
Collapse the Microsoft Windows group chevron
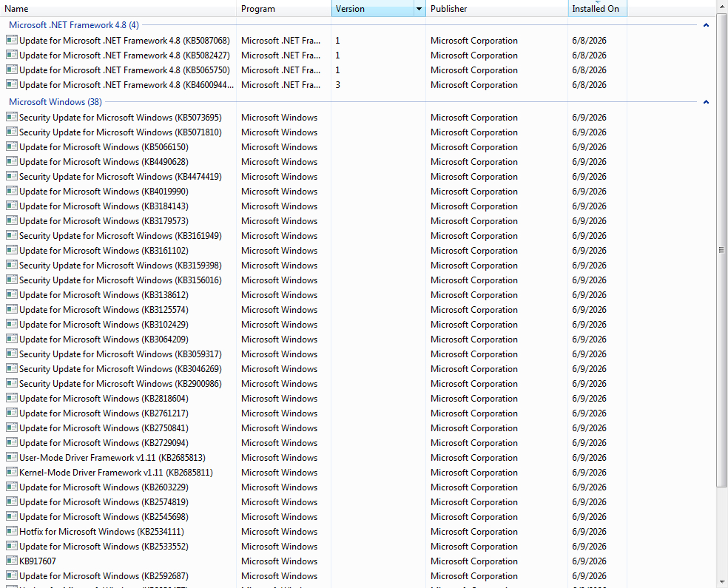(706, 102)
